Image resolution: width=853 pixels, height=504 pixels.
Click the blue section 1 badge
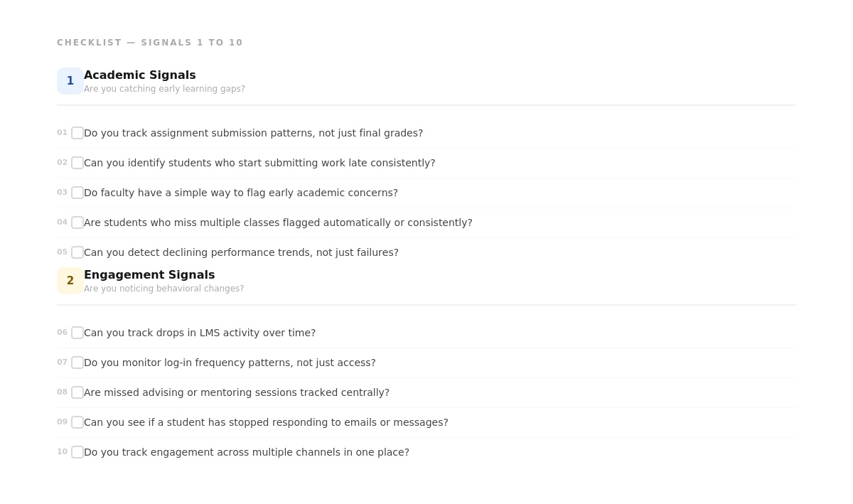(70, 81)
